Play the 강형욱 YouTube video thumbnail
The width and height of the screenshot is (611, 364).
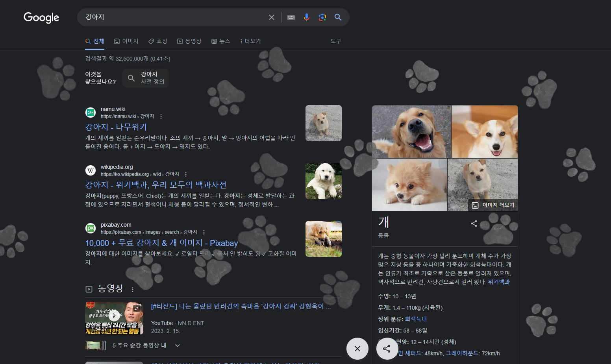(114, 318)
